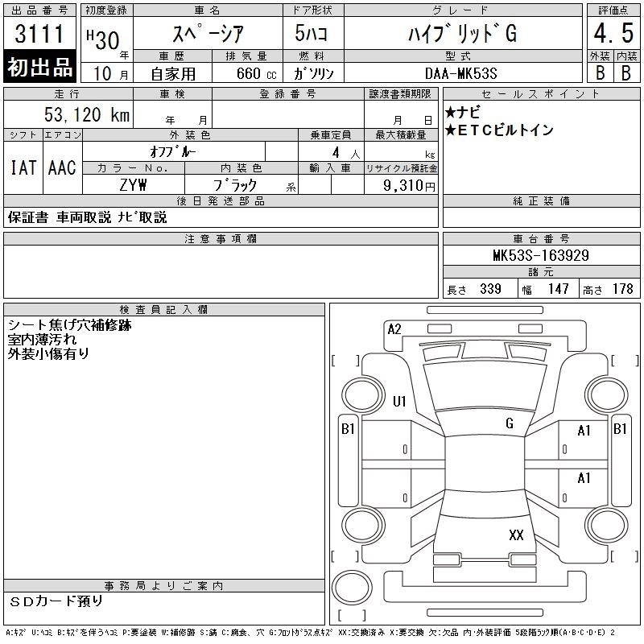Click the G windshield chip mark
Viewport: 644px width, 644px height.
pyautogui.click(x=510, y=423)
